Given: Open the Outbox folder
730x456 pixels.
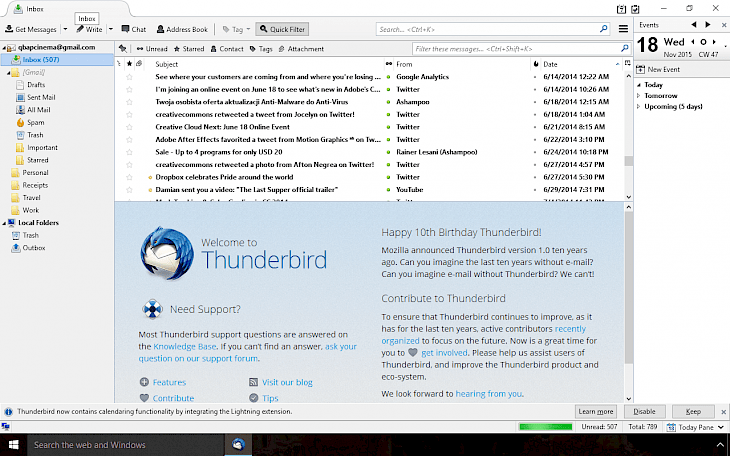Looking at the screenshot, I should coord(34,248).
